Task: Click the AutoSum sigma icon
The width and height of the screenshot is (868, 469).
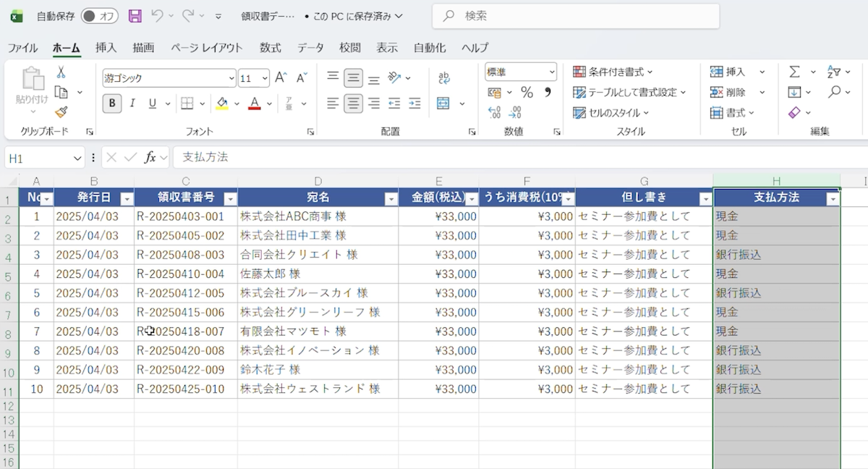Action: pyautogui.click(x=794, y=72)
